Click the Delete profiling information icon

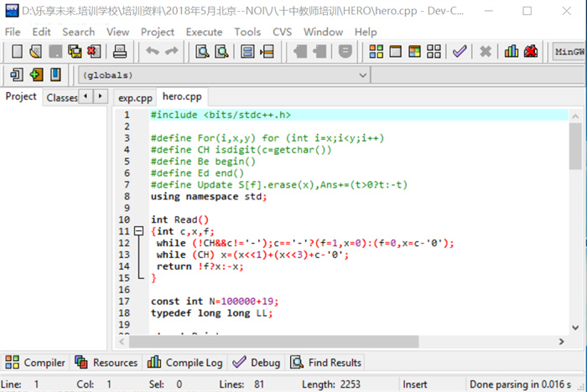click(531, 51)
